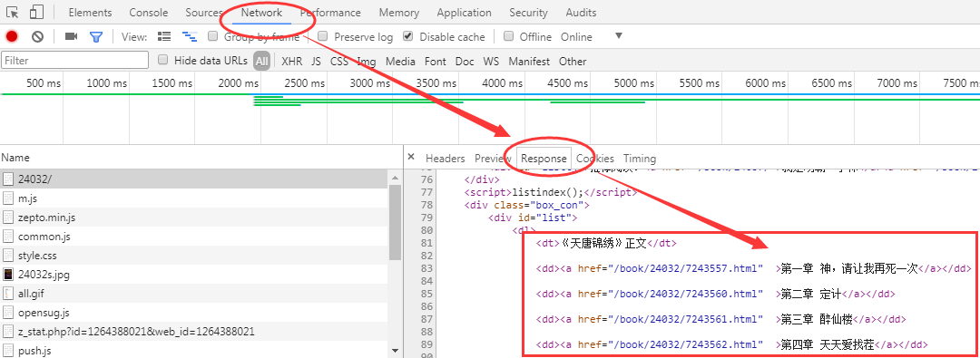Image resolution: width=980 pixels, height=358 pixels.
Task: Show the Preview tab of the request
Action: tap(494, 159)
